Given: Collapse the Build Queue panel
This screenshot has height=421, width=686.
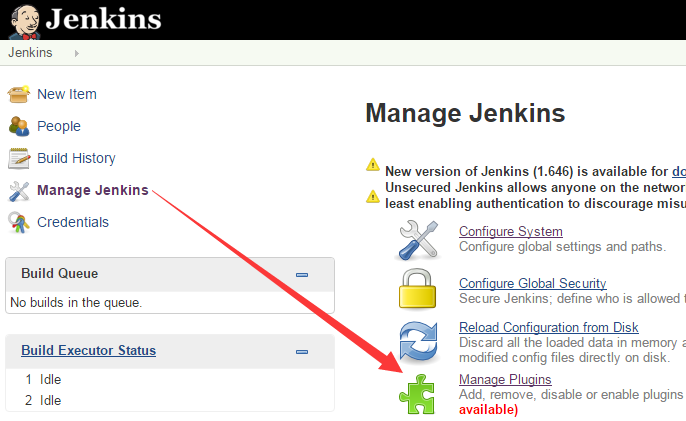Looking at the screenshot, I should point(302,275).
